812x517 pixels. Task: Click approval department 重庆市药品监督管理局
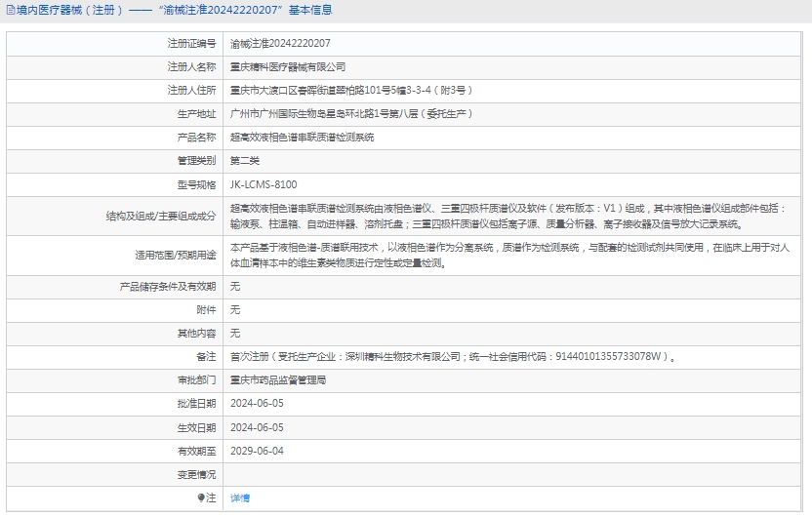coord(278,380)
